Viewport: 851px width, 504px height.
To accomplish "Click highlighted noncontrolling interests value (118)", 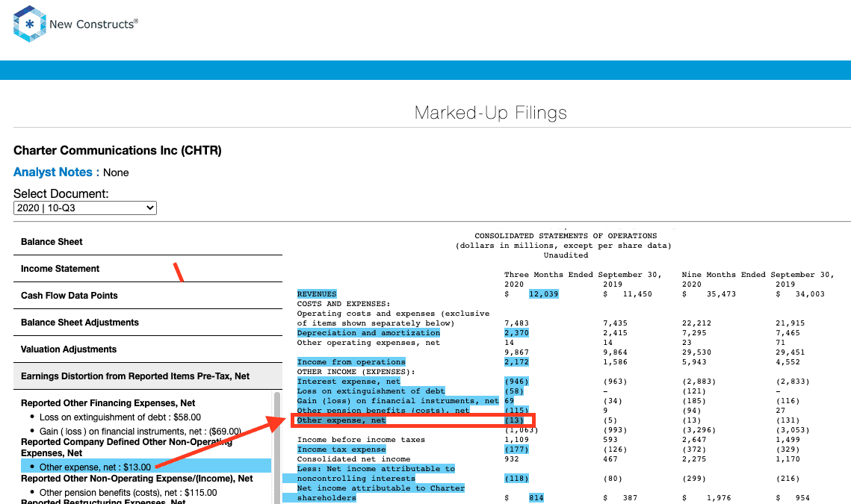I will 516,479.
